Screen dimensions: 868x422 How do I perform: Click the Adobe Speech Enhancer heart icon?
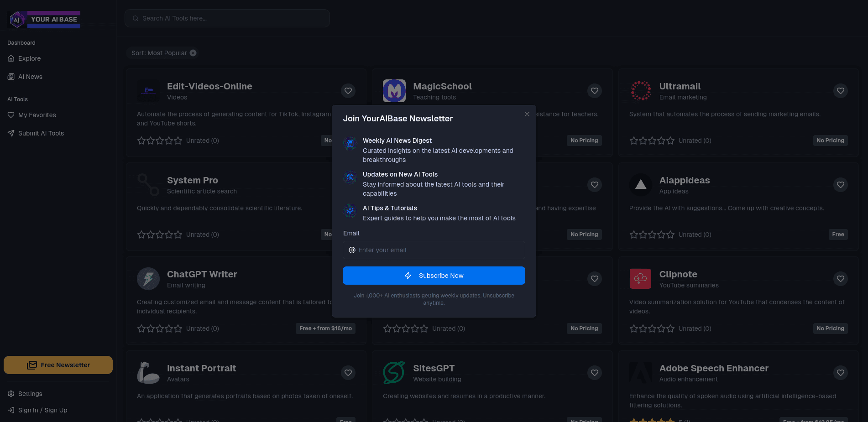point(840,373)
